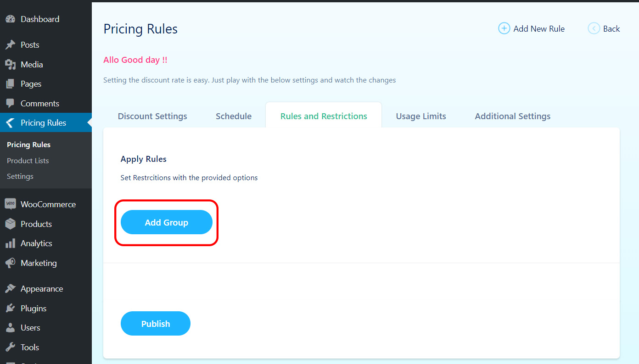Click the Posts pushpin icon
The image size is (639, 364).
pos(10,45)
